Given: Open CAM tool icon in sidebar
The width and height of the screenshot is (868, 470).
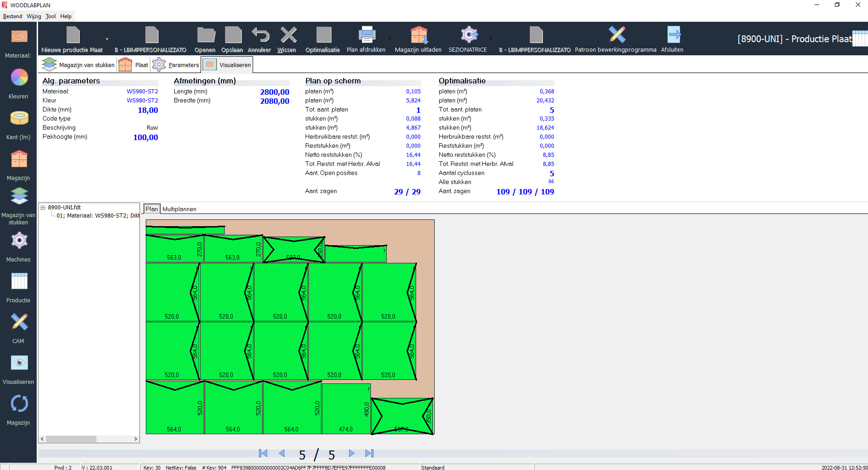Looking at the screenshot, I should point(19,322).
